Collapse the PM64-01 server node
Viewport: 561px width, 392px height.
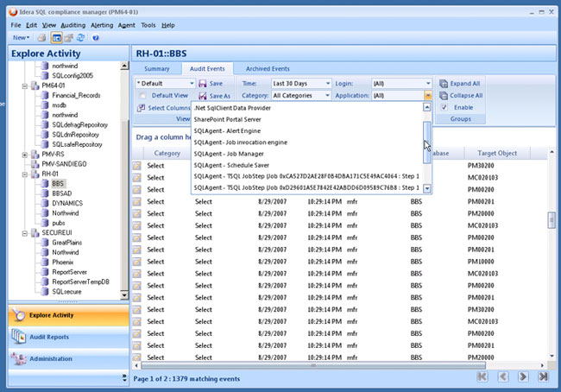point(25,86)
